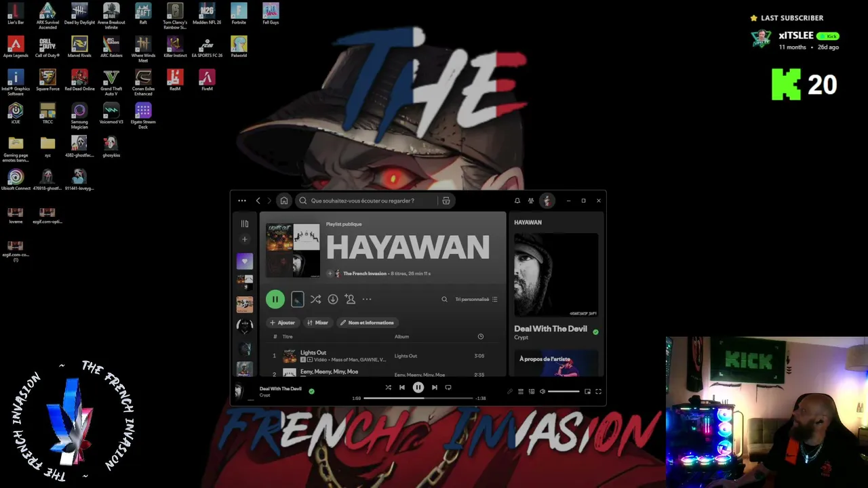Click the Ajouter button

283,323
